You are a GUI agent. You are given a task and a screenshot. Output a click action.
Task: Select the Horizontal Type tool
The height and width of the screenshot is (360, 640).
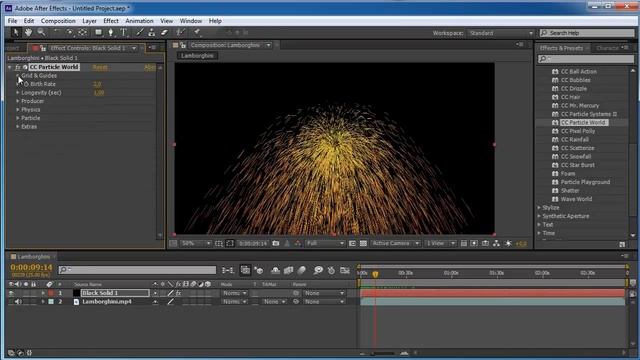coord(124,32)
